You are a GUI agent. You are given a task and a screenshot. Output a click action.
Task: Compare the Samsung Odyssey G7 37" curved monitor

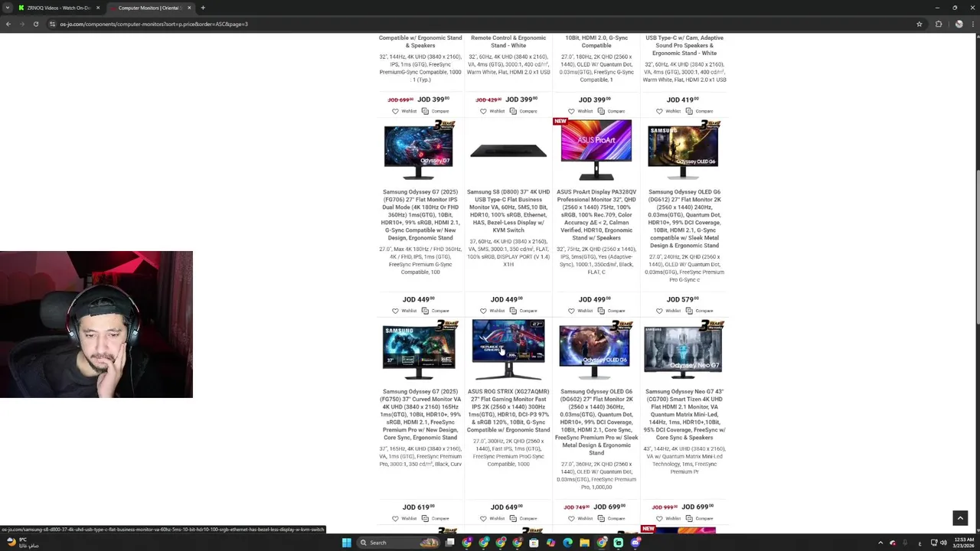click(435, 518)
